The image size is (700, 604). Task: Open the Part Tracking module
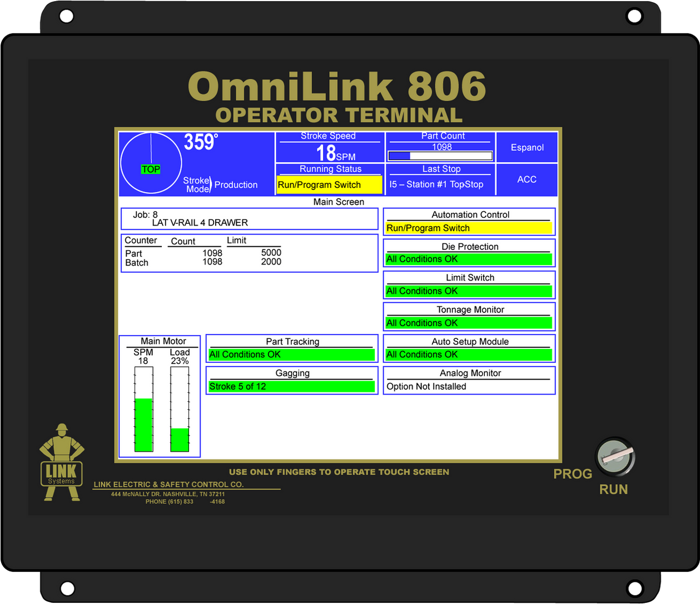point(292,348)
